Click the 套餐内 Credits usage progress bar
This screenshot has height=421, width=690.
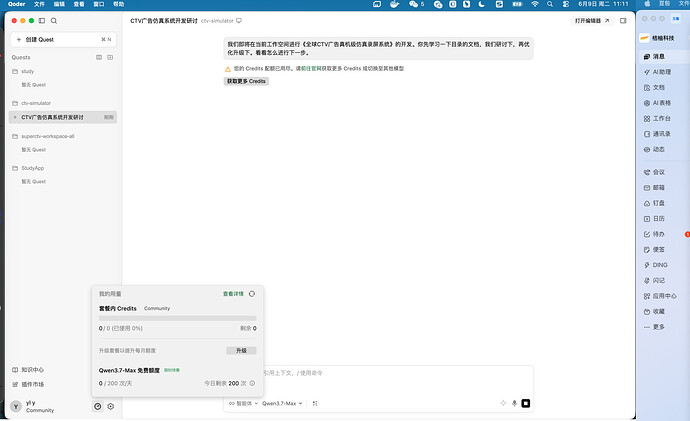click(177, 318)
